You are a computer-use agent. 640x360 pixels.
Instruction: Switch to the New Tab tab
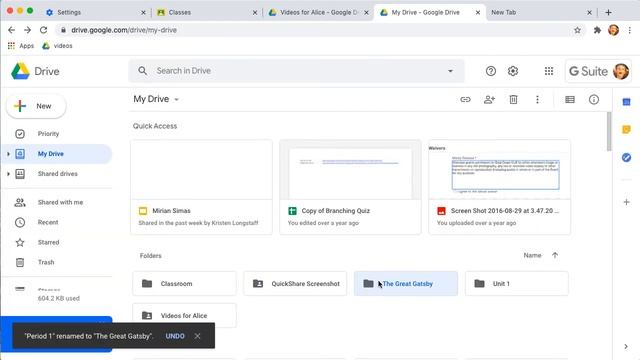point(541,12)
